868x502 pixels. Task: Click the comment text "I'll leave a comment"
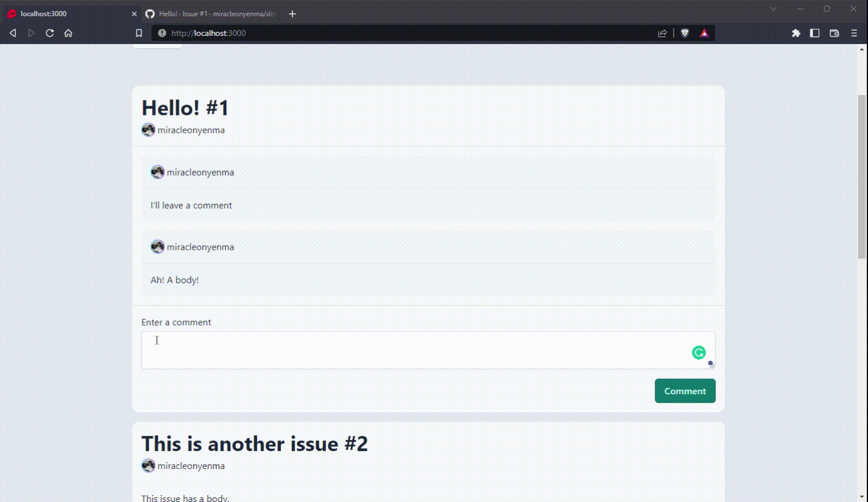[191, 205]
